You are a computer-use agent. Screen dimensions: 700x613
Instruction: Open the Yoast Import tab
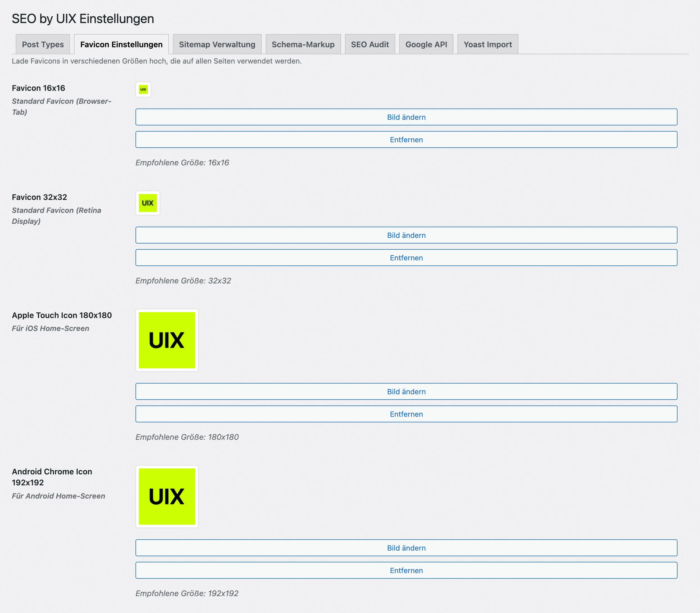coord(488,44)
